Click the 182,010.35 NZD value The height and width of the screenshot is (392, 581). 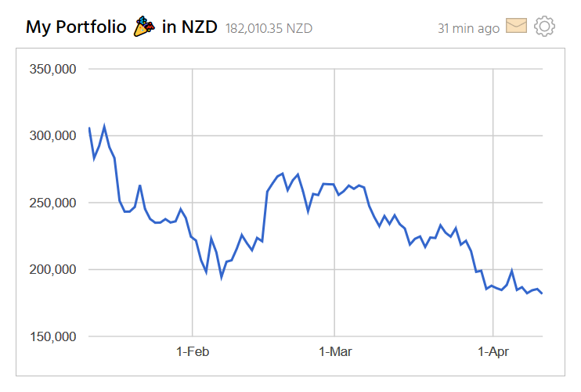pos(269,28)
